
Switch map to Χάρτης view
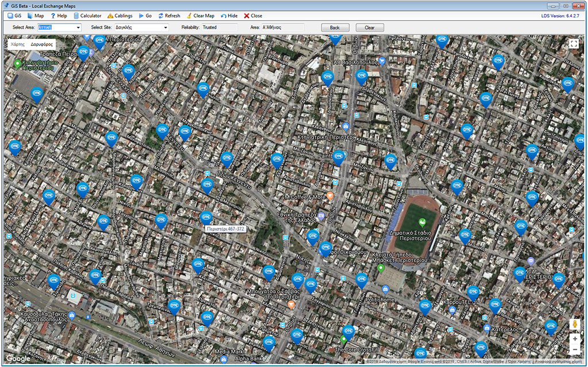click(x=18, y=44)
